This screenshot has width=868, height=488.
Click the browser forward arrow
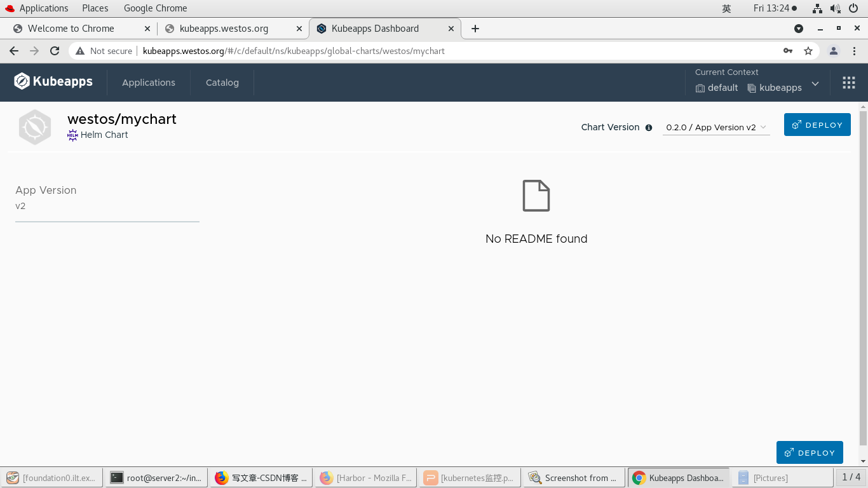34,51
